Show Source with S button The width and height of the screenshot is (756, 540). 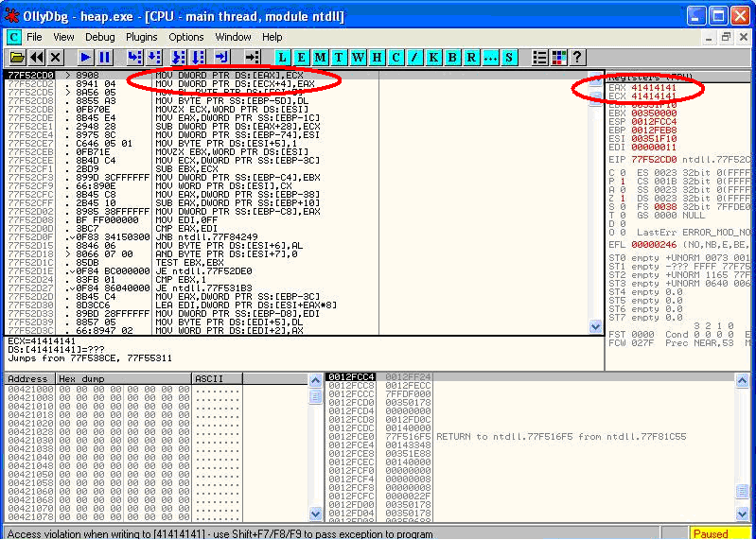[509, 58]
